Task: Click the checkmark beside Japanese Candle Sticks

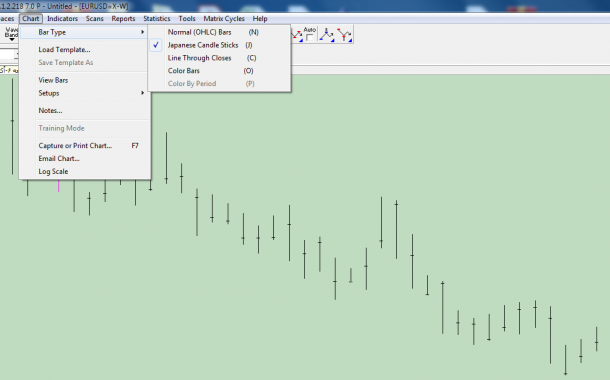Action: pyautogui.click(x=156, y=45)
